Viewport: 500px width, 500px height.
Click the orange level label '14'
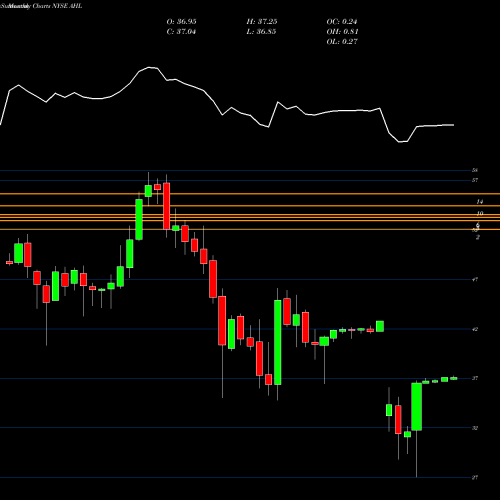coord(480,202)
